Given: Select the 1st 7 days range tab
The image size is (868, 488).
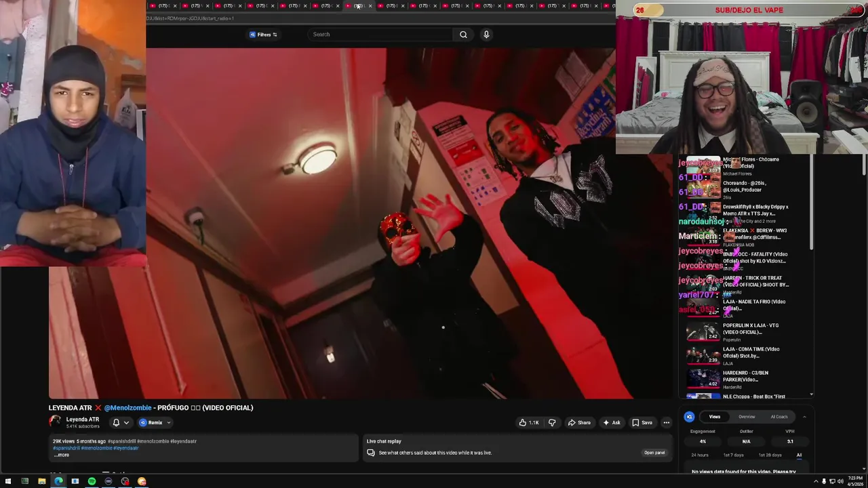Looking at the screenshot, I should [x=733, y=455].
